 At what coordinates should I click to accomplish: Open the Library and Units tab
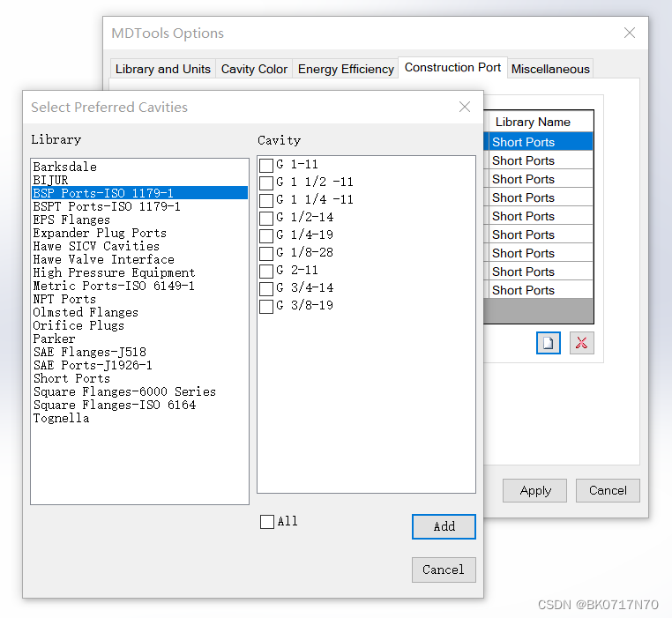(163, 69)
